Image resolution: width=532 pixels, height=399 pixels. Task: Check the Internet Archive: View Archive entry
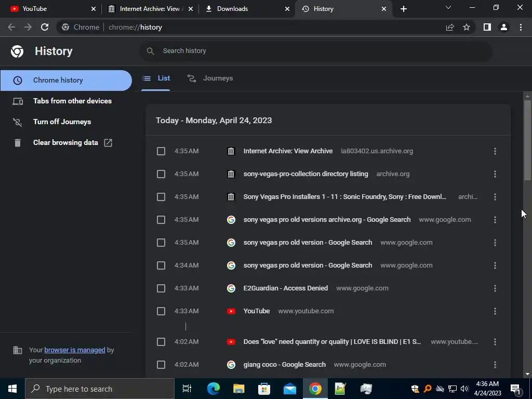(x=161, y=151)
